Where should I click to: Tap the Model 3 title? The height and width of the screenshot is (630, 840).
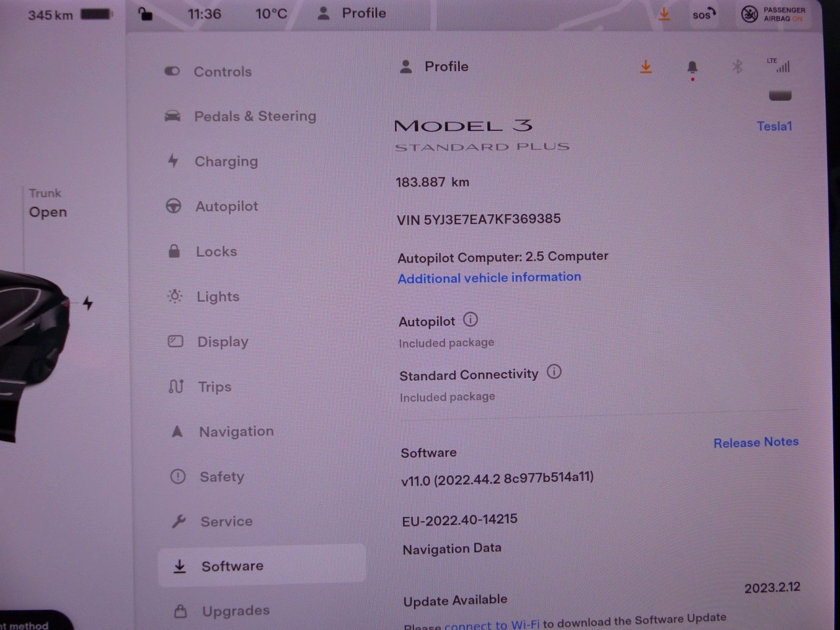[464, 125]
